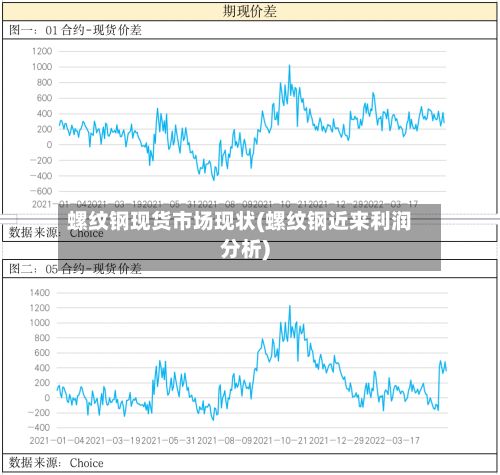The height and width of the screenshot is (475, 500).
Task: Click the 1000 y-axis label in figure one
Action: point(42,67)
